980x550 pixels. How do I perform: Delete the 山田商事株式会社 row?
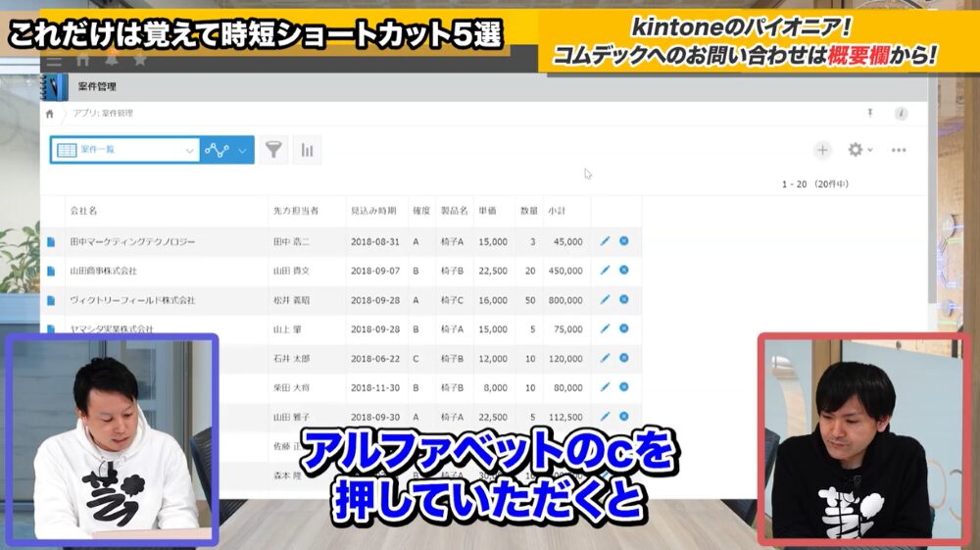[x=623, y=271]
